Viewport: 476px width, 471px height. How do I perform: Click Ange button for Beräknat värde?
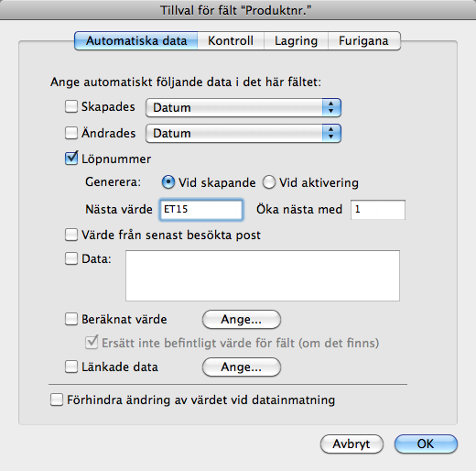click(x=242, y=320)
